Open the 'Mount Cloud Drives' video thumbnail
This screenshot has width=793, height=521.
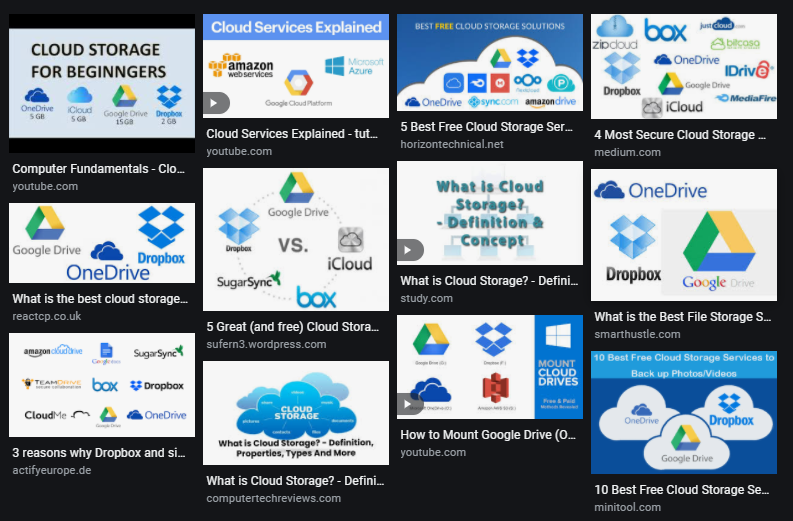tap(490, 367)
